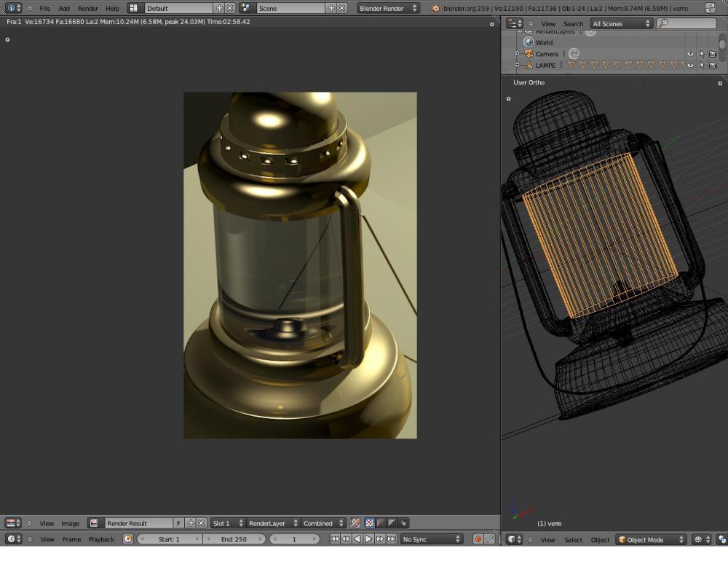Toggle fullscreen with the top-right window icon

click(711, 8)
